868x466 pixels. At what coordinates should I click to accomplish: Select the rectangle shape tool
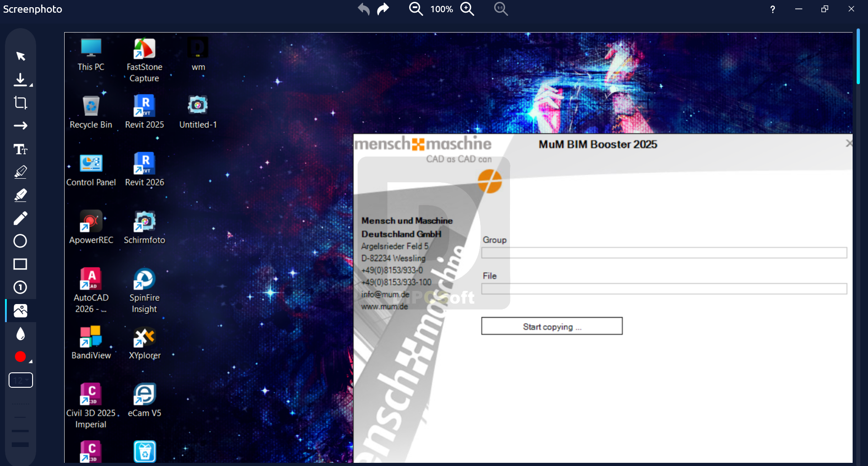(x=20, y=264)
